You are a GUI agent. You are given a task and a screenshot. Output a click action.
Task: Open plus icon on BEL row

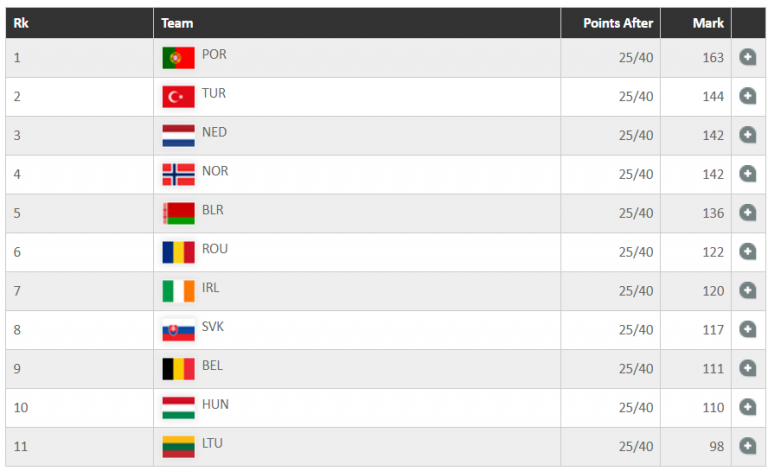point(747,368)
